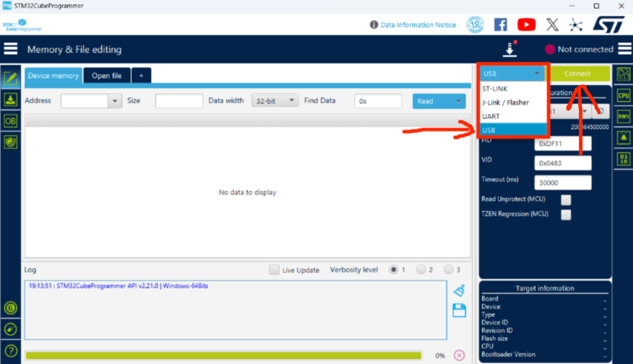
Task: Enable the TZEN Regression (MCU) checkbox
Action: [566, 215]
